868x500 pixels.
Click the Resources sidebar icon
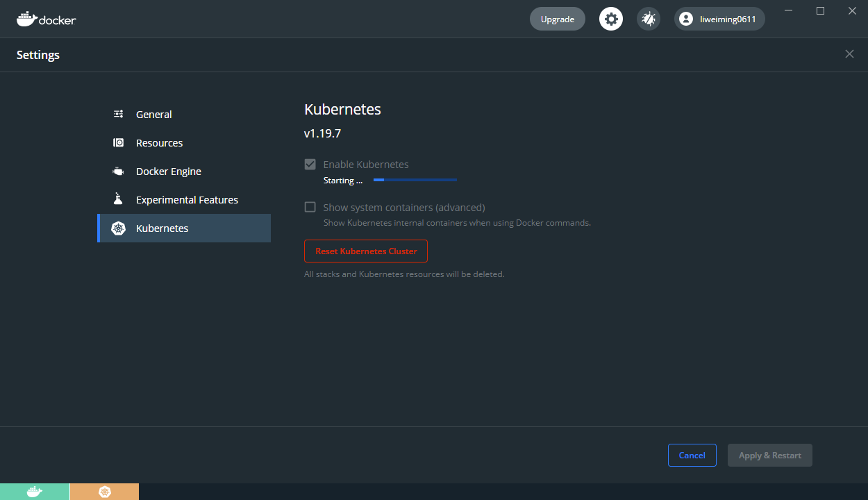pos(119,143)
